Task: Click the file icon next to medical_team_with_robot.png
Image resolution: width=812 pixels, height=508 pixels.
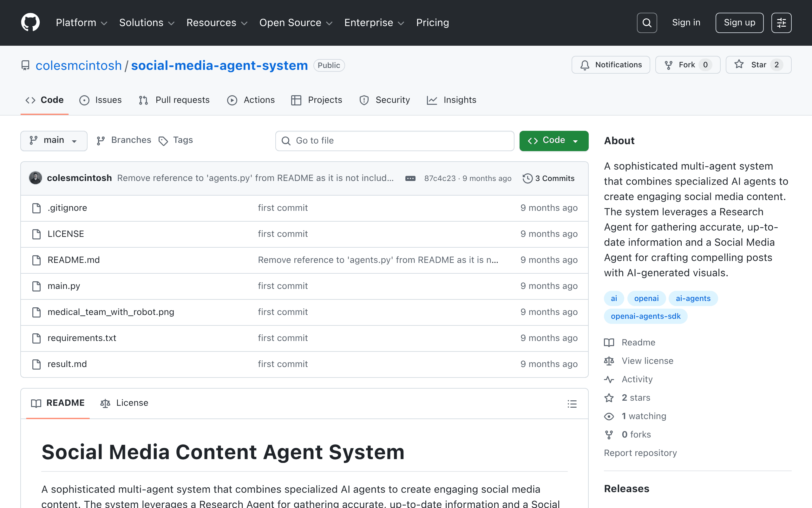Action: pyautogui.click(x=36, y=312)
